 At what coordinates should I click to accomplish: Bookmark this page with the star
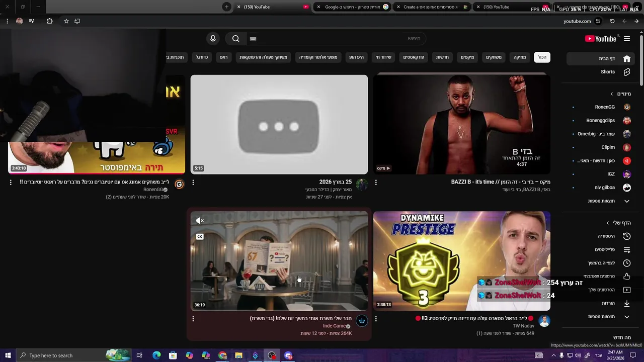tap(66, 21)
